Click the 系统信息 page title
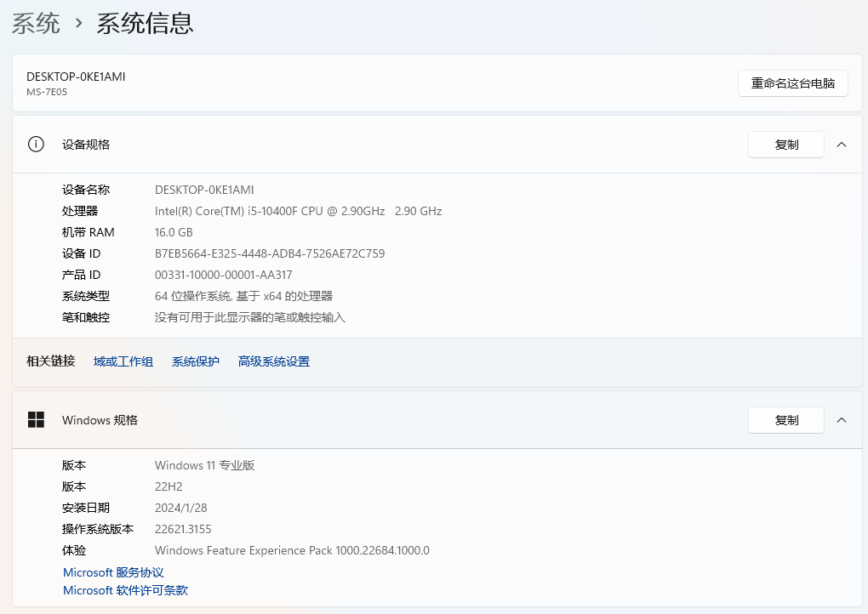This screenshot has height=614, width=868. [145, 23]
